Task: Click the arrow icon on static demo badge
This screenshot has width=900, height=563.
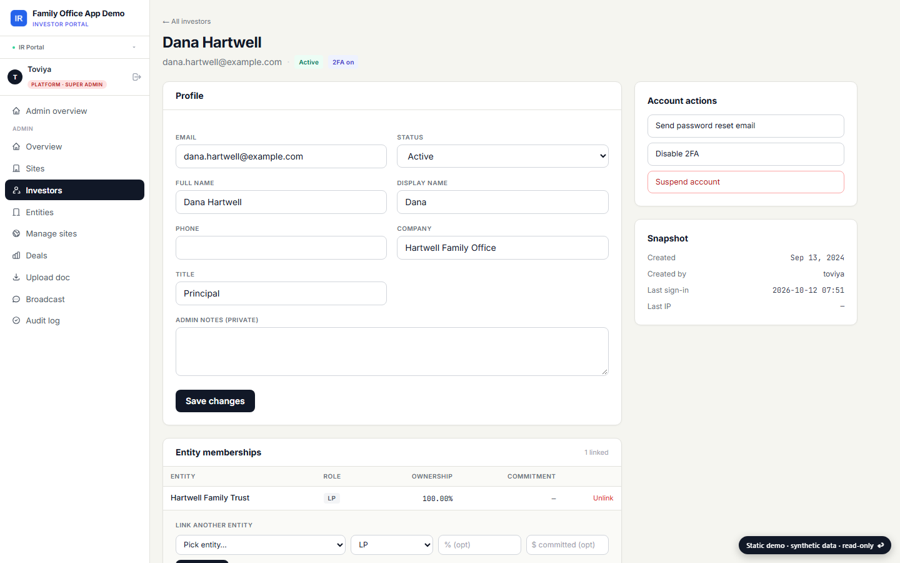Action: click(x=881, y=545)
